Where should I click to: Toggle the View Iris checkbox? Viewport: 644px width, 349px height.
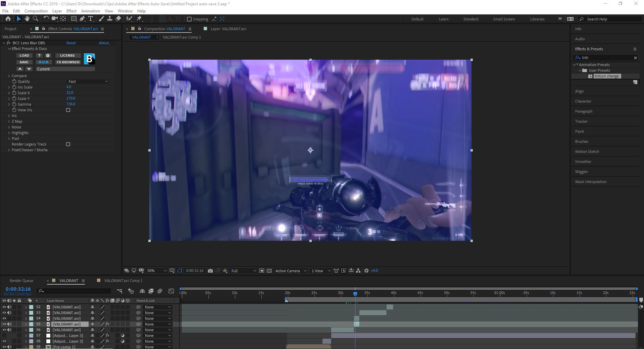(68, 110)
